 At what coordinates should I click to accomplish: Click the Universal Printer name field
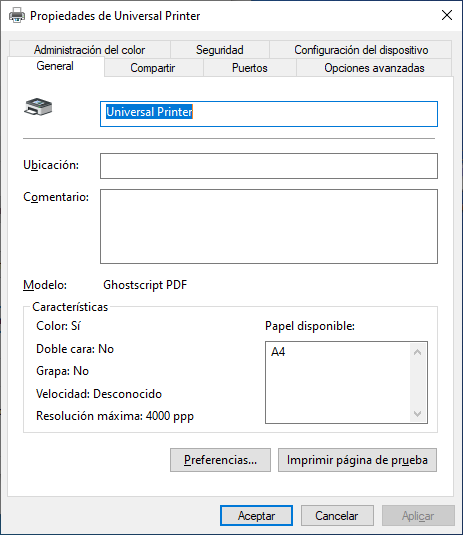(x=269, y=114)
